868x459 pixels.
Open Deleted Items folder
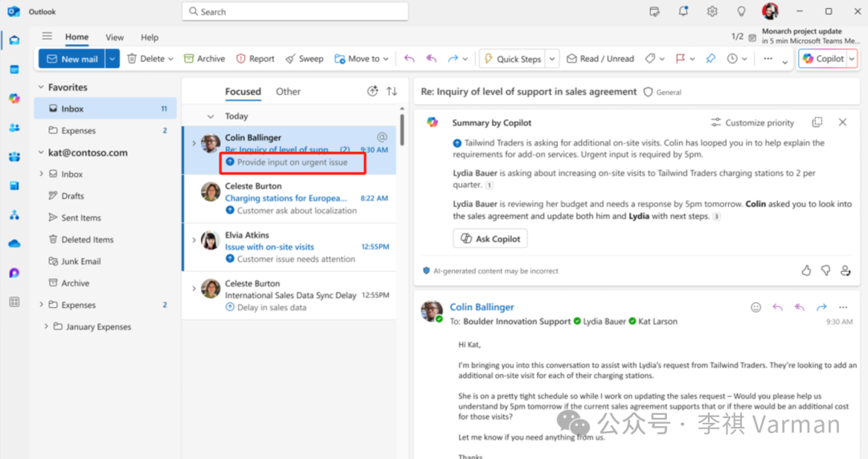point(105,240)
